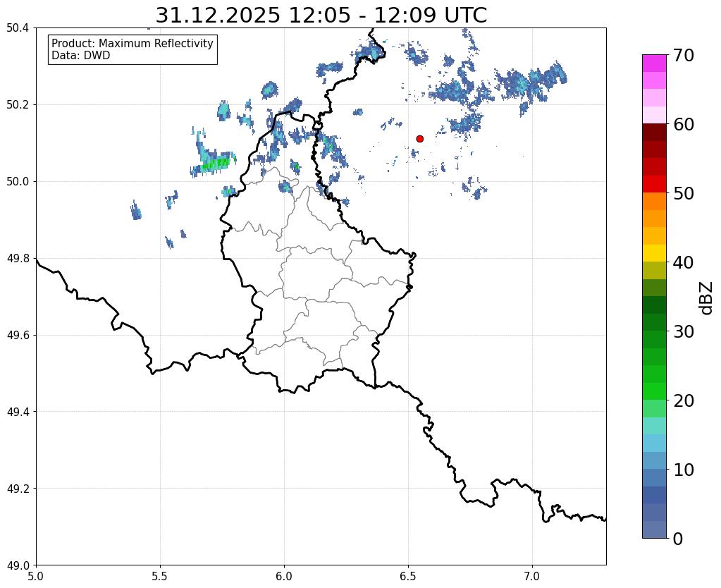
Task: Click the dBZ colorbar axis label
Action: click(707, 298)
